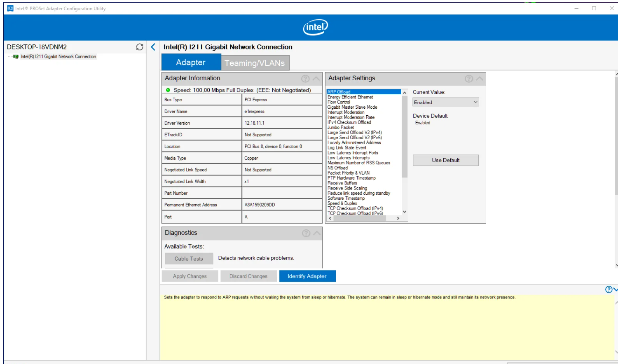Click the settings list vertical scrollbar thumb
This screenshot has width=618, height=364.
coord(405,137)
